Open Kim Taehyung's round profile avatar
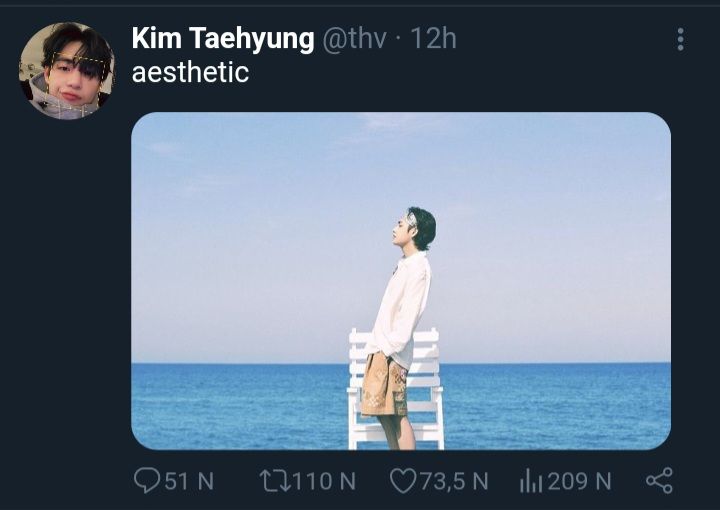The width and height of the screenshot is (720, 510). coord(67,71)
